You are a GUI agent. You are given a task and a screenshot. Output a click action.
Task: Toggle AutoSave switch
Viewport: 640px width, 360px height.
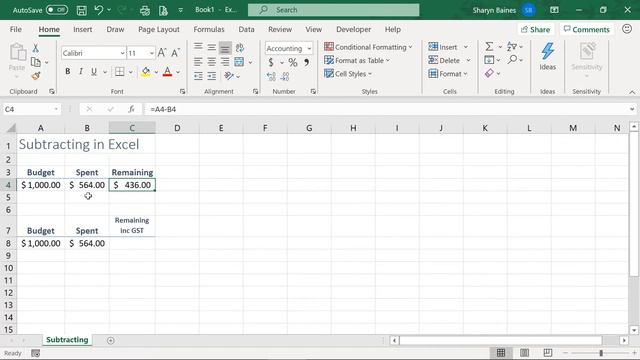[x=57, y=10]
